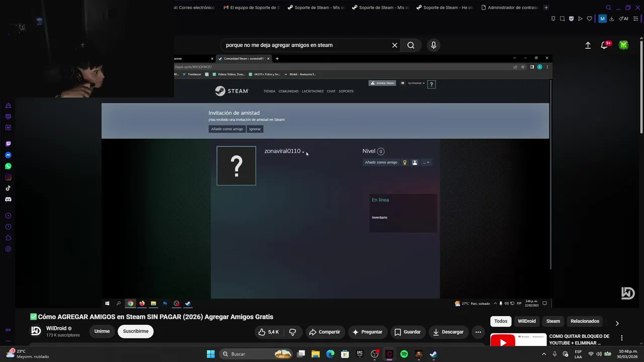Open Epic Games from taskbar

(x=360, y=354)
